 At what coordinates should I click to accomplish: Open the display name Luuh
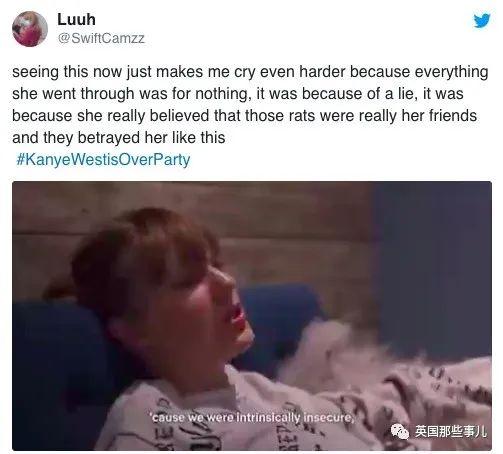click(x=76, y=19)
